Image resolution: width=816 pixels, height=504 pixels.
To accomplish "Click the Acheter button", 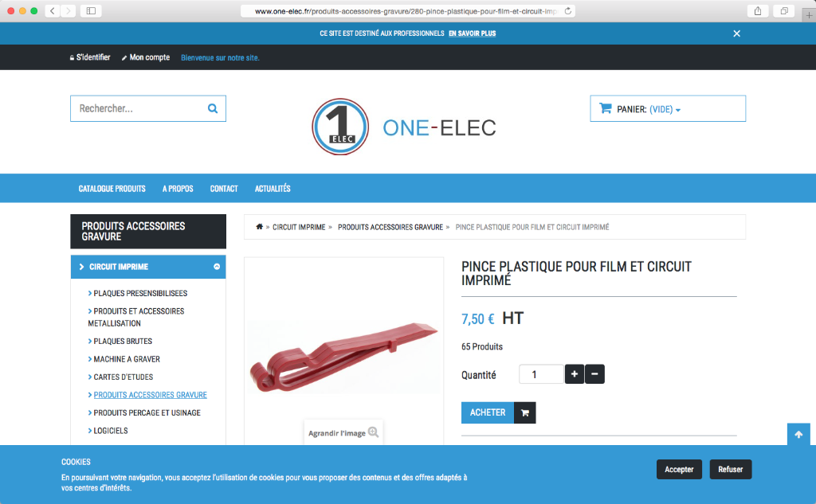I will 488,412.
